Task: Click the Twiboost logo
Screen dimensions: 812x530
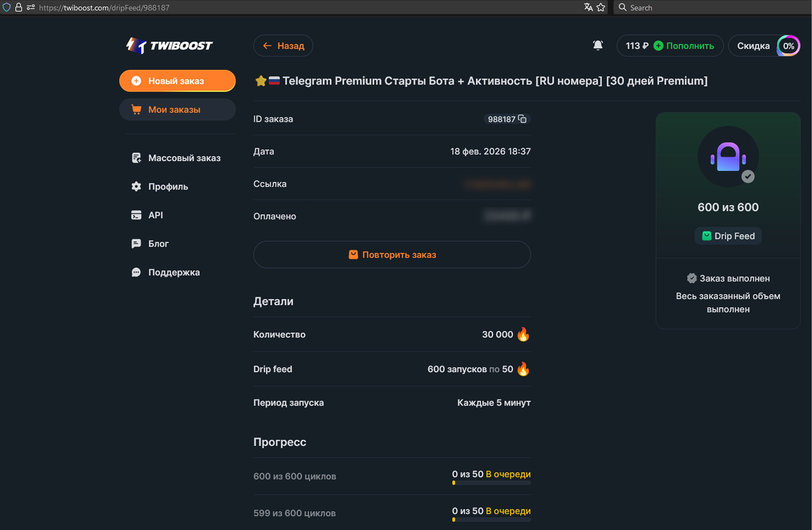Action: point(169,46)
